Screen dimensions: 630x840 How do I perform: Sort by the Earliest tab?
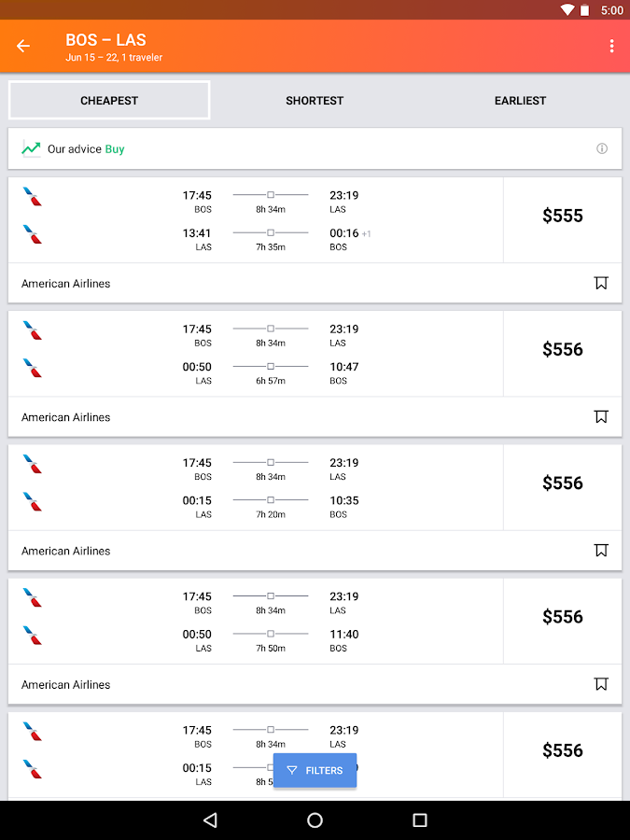point(520,101)
